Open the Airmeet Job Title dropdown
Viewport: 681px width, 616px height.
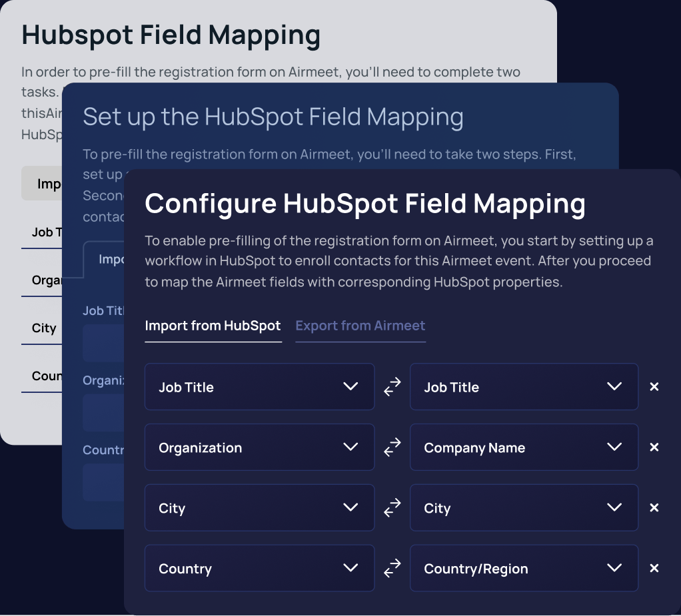coord(260,387)
